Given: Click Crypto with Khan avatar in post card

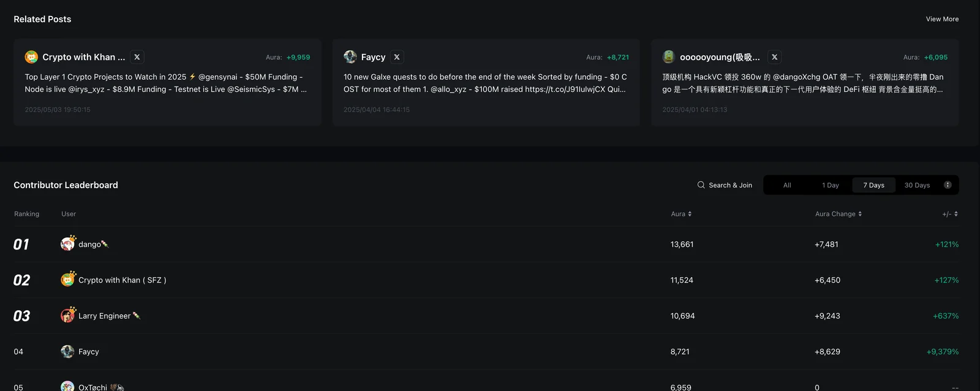Looking at the screenshot, I should point(31,57).
